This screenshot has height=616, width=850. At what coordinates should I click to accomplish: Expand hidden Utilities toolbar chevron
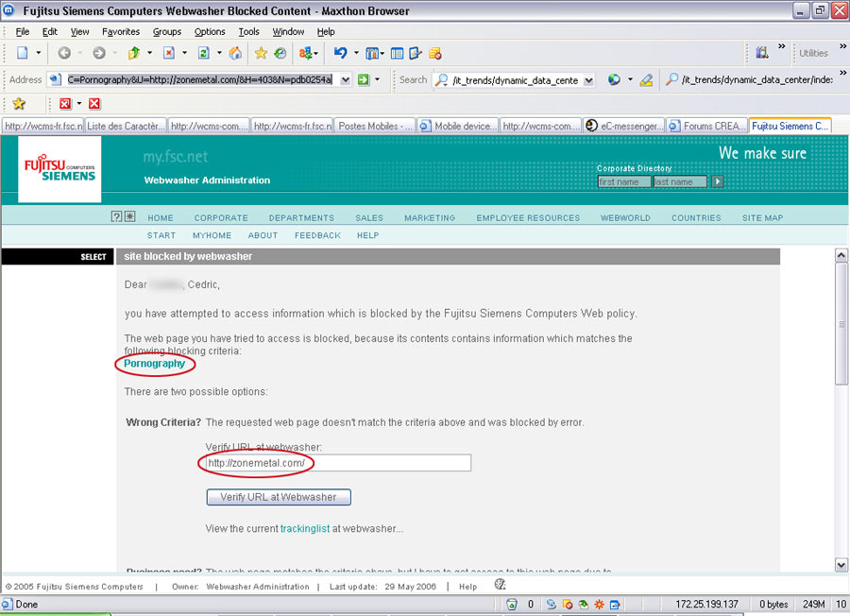[843, 46]
